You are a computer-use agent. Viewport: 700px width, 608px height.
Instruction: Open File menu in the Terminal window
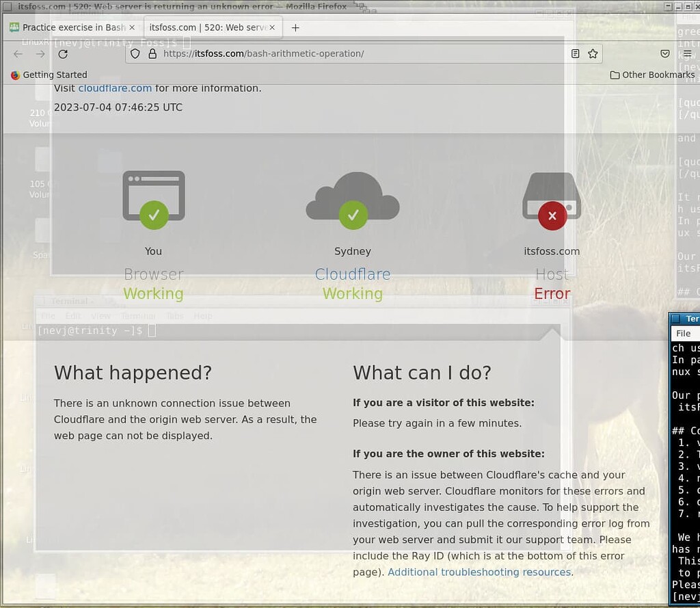pos(683,333)
